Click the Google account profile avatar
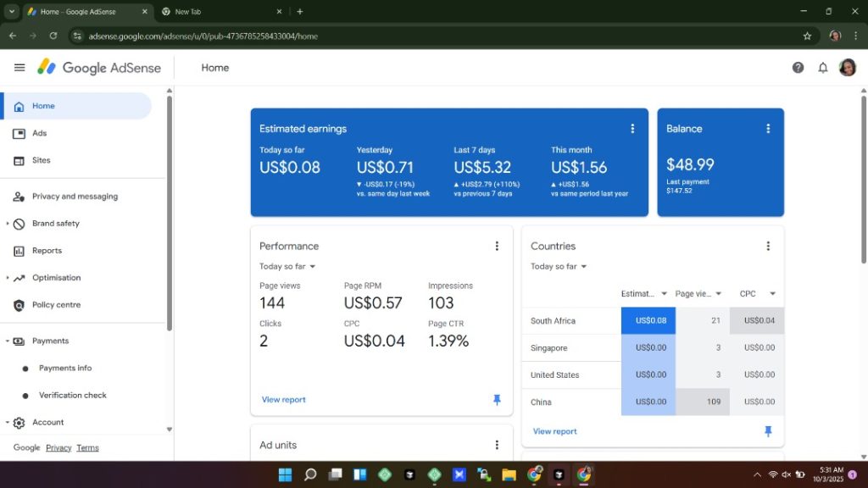868x488 pixels. 847,68
